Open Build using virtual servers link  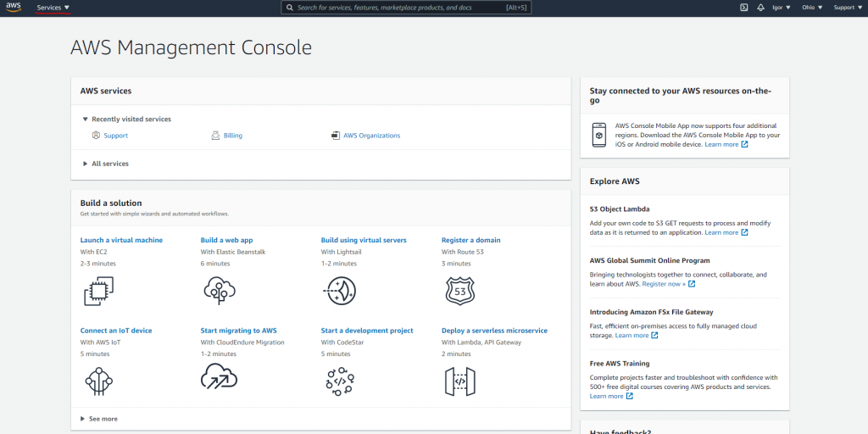click(x=364, y=240)
